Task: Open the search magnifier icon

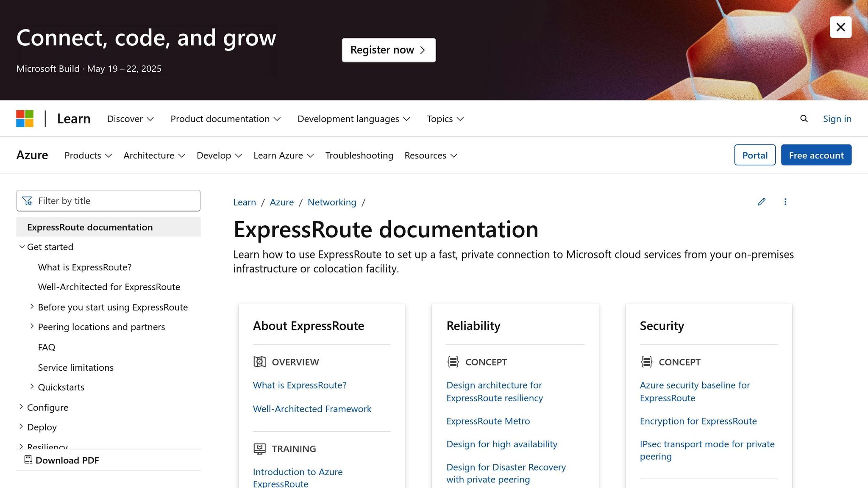Action: pos(804,119)
